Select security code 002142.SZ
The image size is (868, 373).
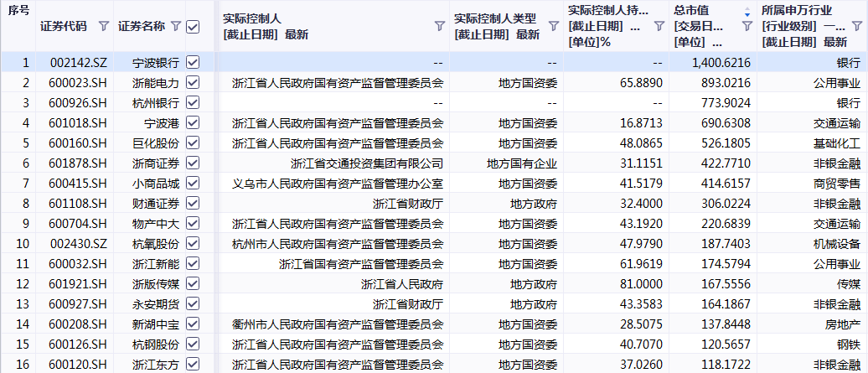tap(78, 63)
